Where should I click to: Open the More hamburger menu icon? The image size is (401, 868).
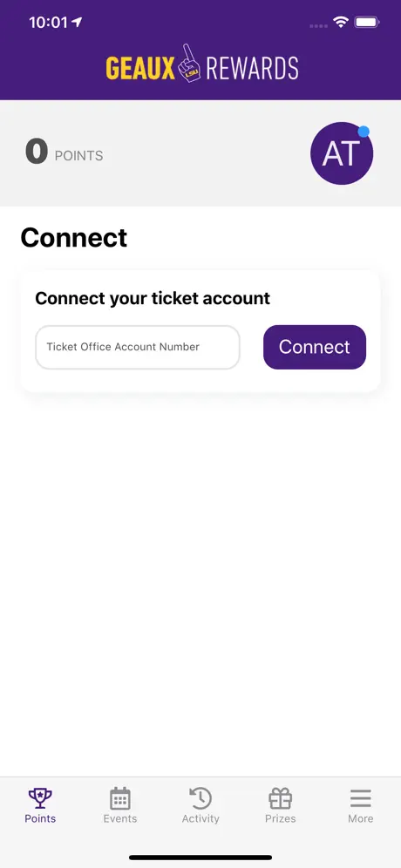point(361,798)
